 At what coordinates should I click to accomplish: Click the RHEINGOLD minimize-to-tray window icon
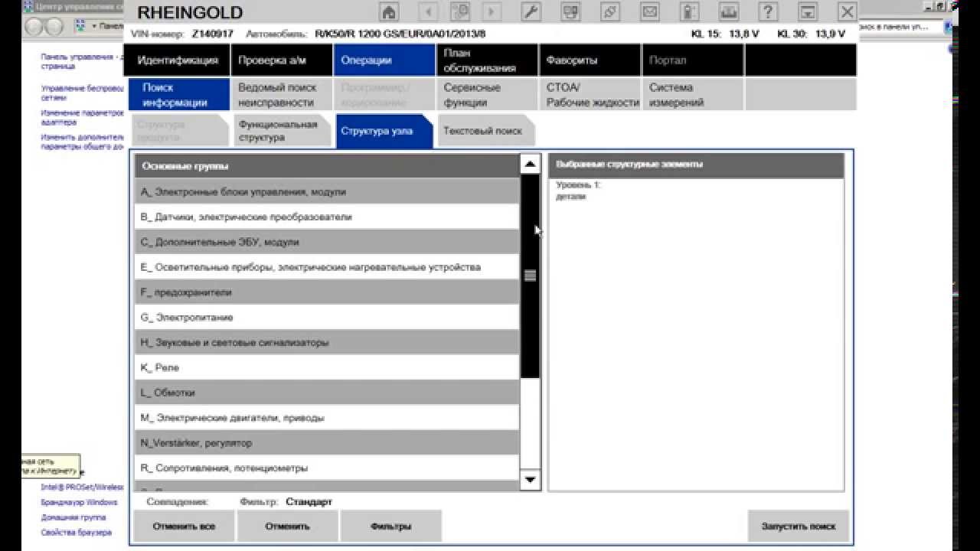[808, 11]
